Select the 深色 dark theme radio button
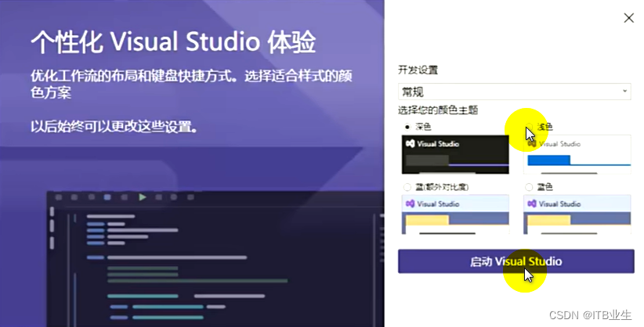This screenshot has width=644, height=327. (x=407, y=127)
